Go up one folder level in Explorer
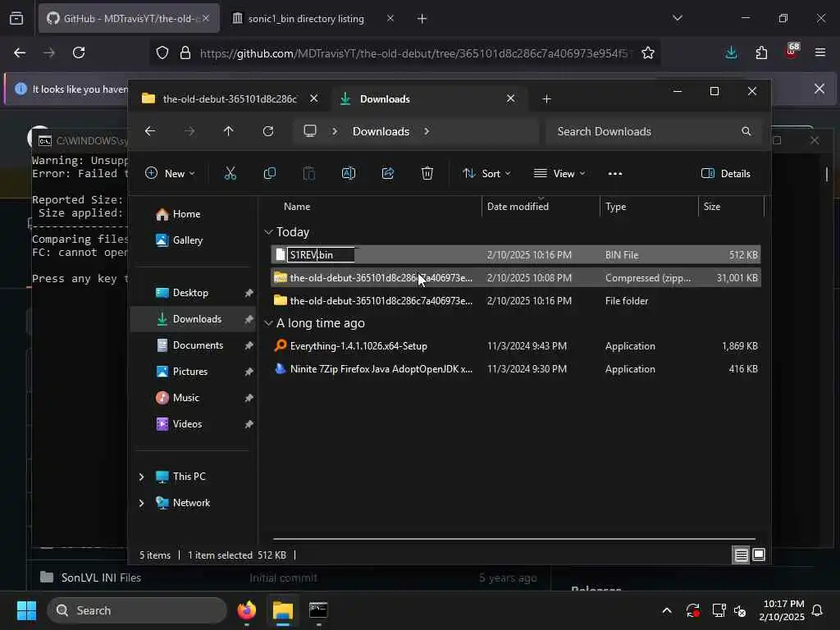 (x=228, y=131)
